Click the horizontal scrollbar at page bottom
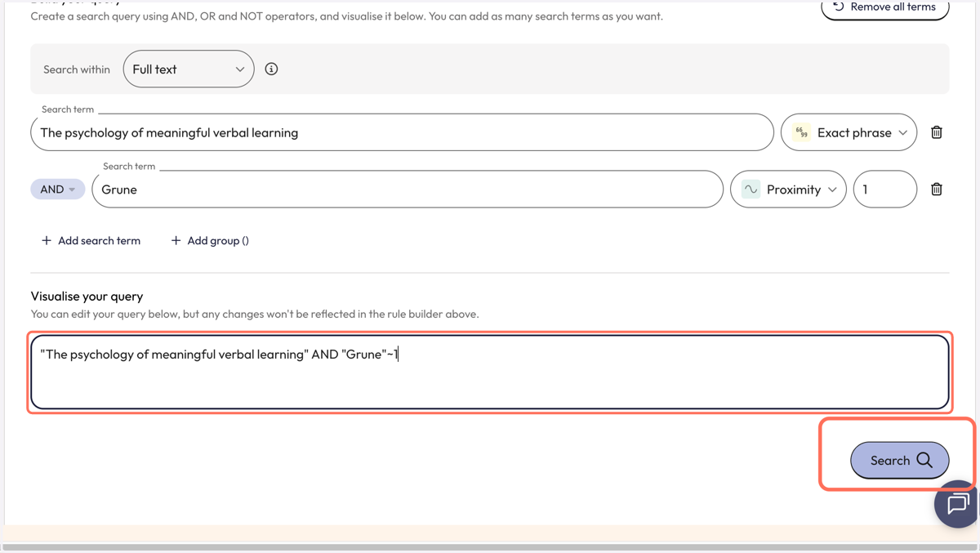The height and width of the screenshot is (553, 980). tap(490, 547)
